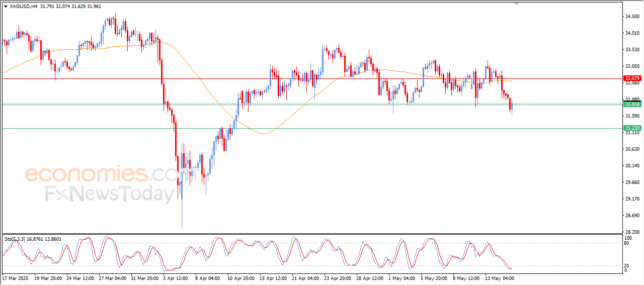This screenshot has height=285, width=644.
Task: Click the 30.630 price axis label
Action: 632,149
